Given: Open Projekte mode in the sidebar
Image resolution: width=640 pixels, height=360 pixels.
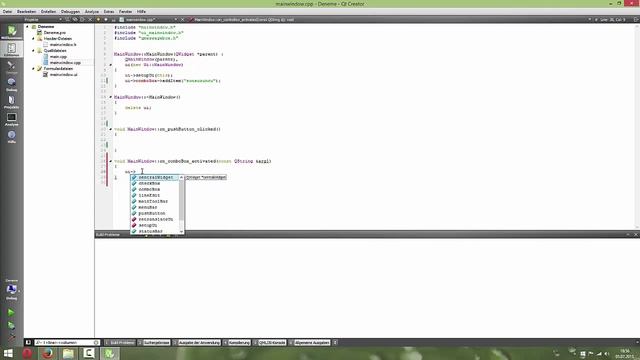Looking at the screenshot, I should [11, 102].
